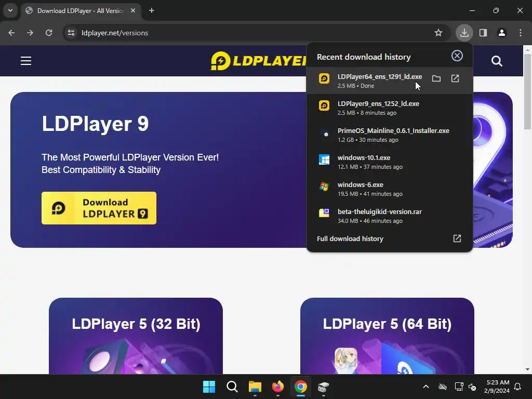Toggle the Downloads toolbar button
Screen dimensions: 532x399
coord(464,33)
